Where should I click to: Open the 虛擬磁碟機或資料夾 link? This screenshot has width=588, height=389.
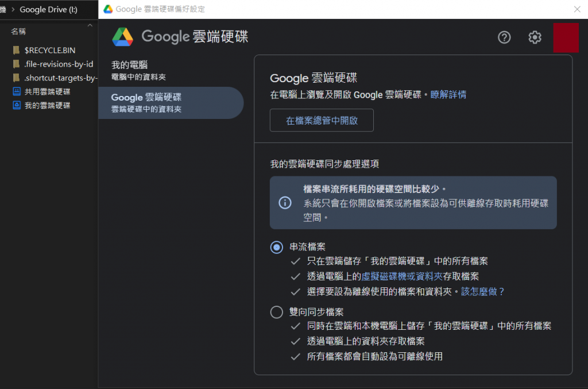(x=402, y=276)
